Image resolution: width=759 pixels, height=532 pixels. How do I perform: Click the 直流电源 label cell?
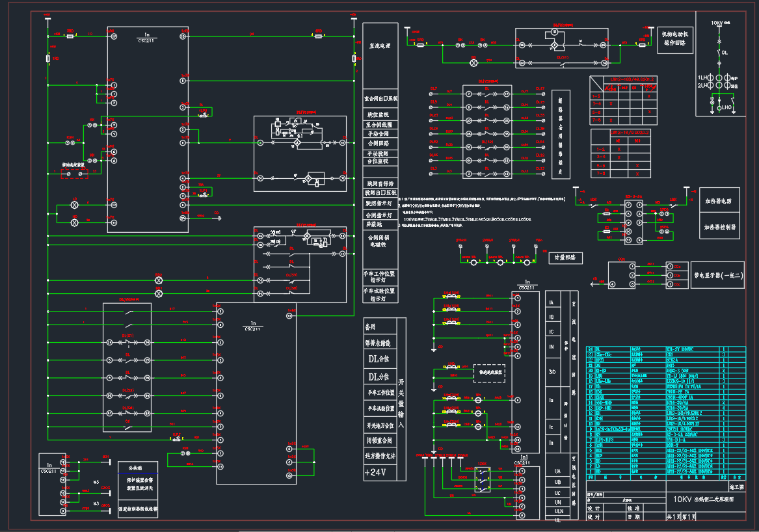coord(380,46)
